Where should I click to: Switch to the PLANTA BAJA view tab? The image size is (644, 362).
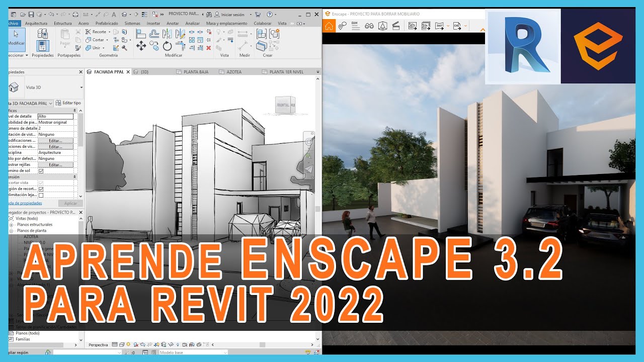click(192, 72)
